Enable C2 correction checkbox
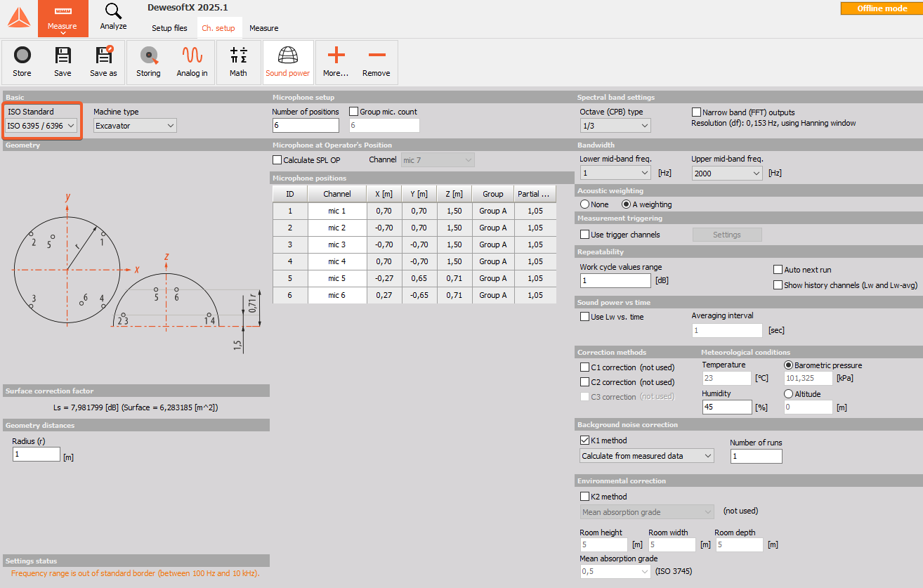The height and width of the screenshot is (588, 923). click(x=584, y=382)
